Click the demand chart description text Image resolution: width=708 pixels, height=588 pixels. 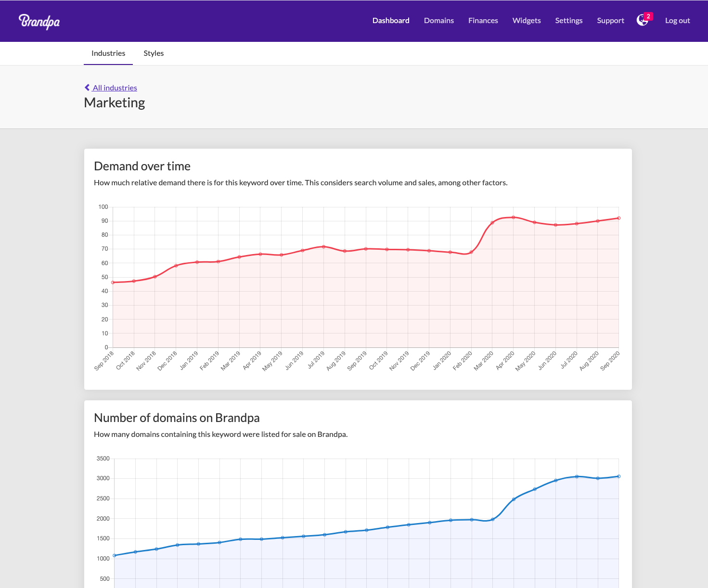[x=301, y=183]
